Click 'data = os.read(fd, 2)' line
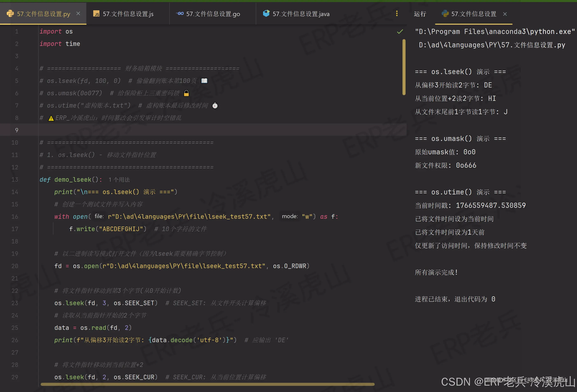Image resolution: width=577 pixels, height=392 pixels. click(93, 328)
